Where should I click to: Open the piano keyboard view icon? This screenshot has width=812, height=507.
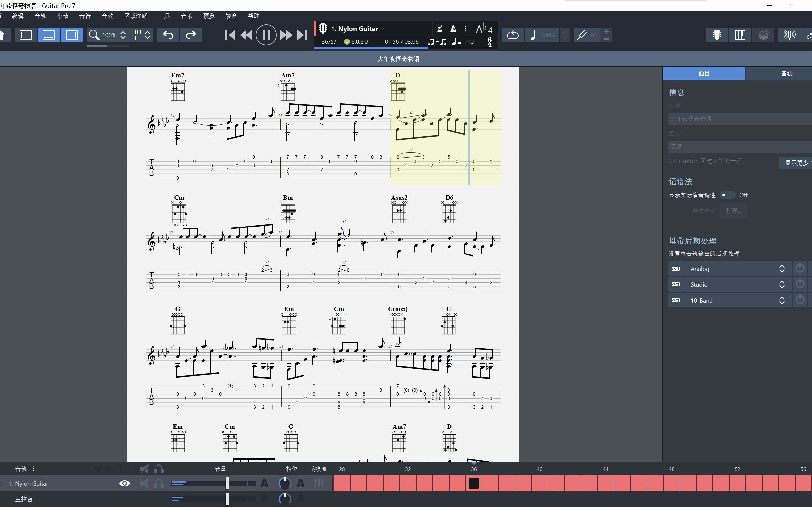point(740,35)
